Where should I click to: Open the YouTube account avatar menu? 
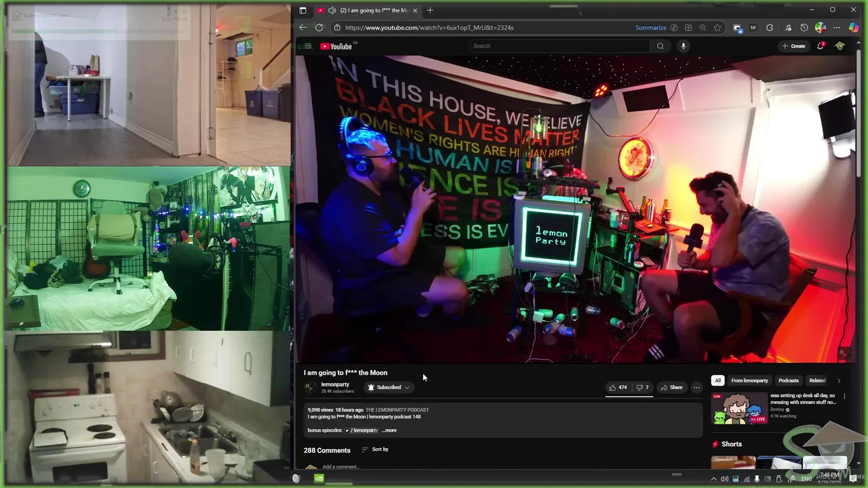tap(840, 46)
